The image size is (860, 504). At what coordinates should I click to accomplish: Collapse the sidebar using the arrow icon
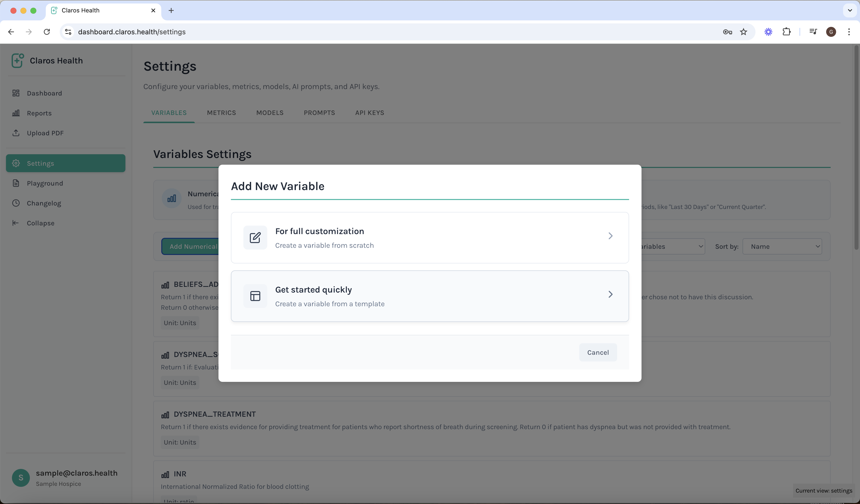point(16,223)
